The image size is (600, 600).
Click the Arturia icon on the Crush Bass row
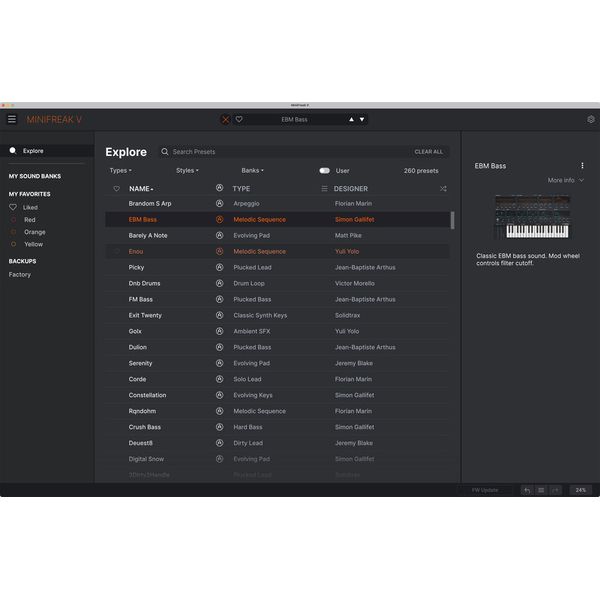coord(219,427)
